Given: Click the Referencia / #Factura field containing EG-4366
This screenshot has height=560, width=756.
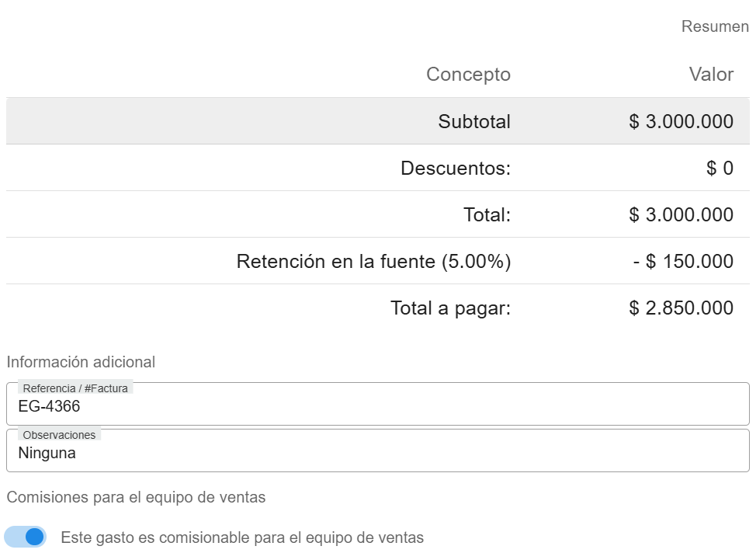Looking at the screenshot, I should point(378,406).
